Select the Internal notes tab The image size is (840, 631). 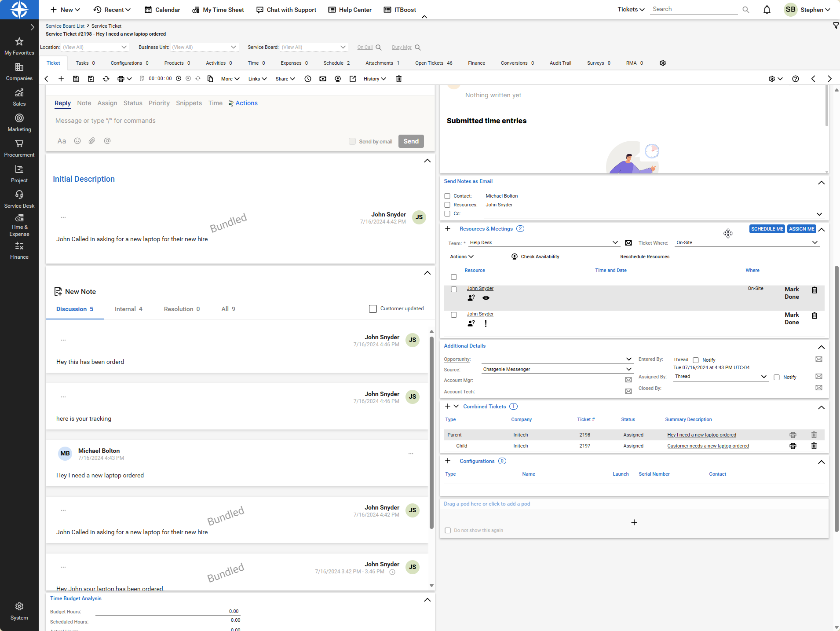[128, 309]
